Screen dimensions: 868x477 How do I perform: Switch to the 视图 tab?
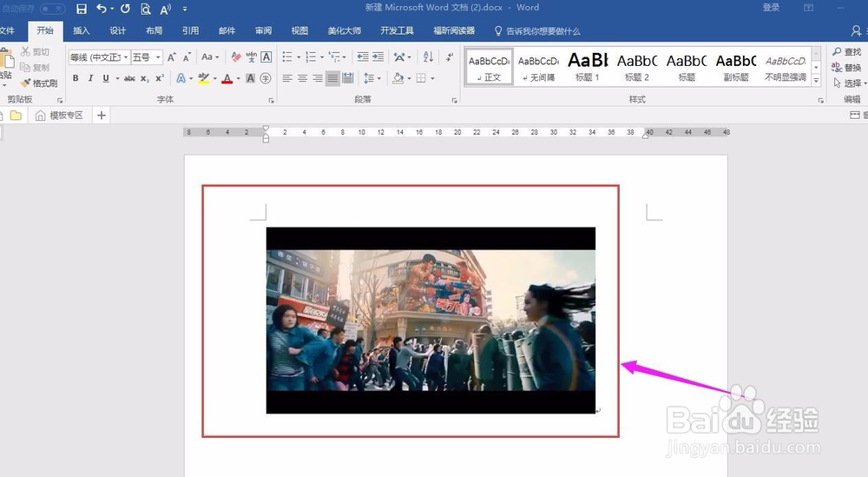coord(299,31)
